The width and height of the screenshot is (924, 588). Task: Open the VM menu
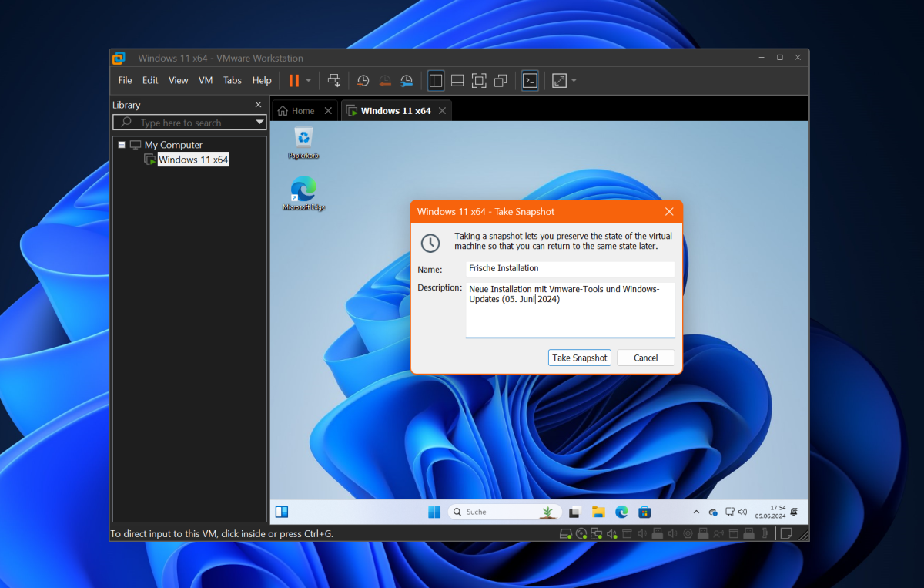[205, 80]
